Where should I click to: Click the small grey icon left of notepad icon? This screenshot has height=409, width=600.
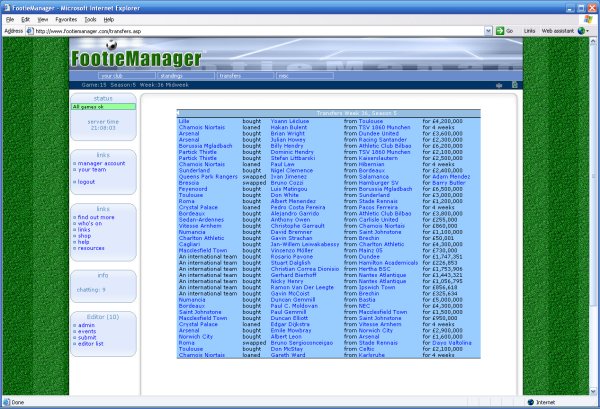499,85
